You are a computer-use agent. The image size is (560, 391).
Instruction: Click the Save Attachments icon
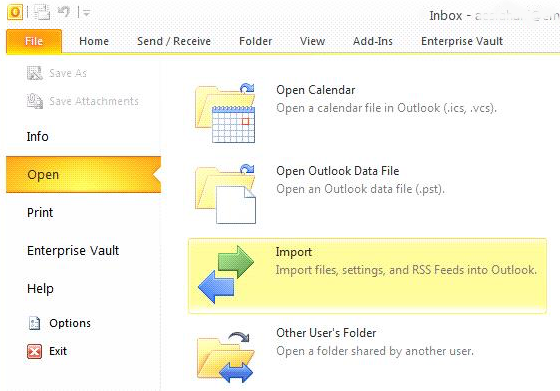(x=35, y=101)
